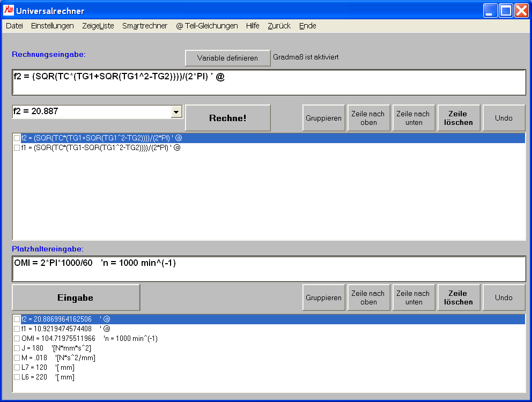Click the Variable definieren button

(228, 58)
